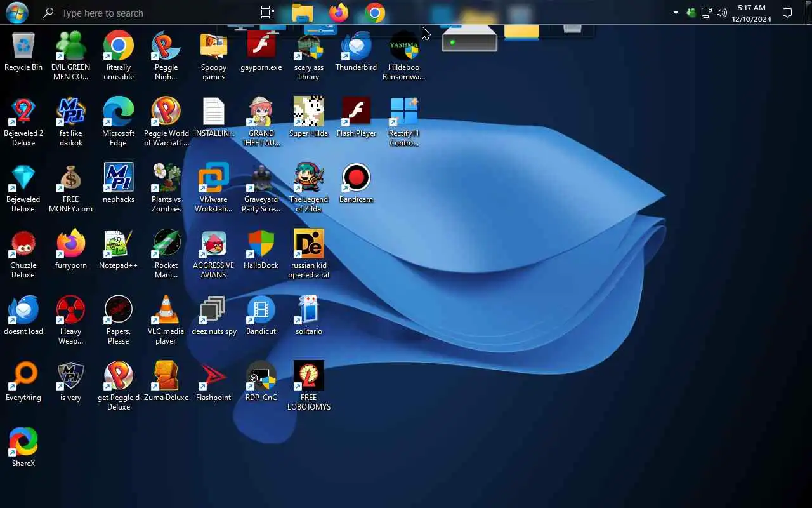Viewport: 812px width, 508px height.
Task: Select the Hildaboo Ransomware icon
Action: 404,56
